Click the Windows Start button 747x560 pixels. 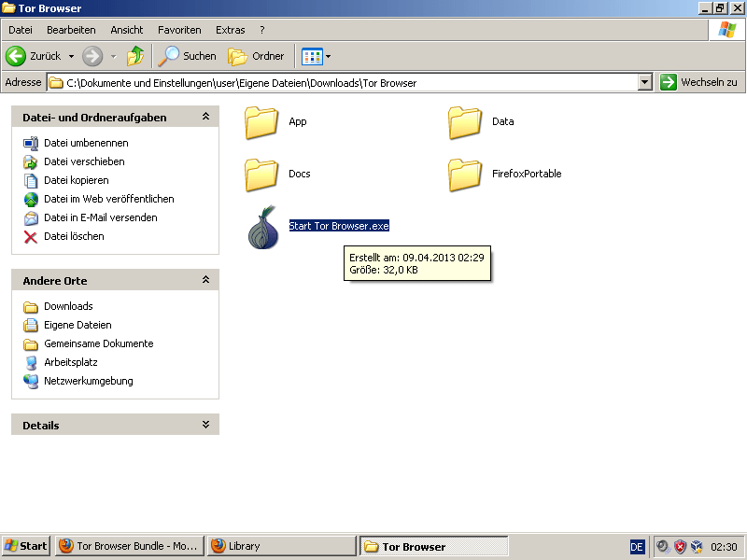26,546
